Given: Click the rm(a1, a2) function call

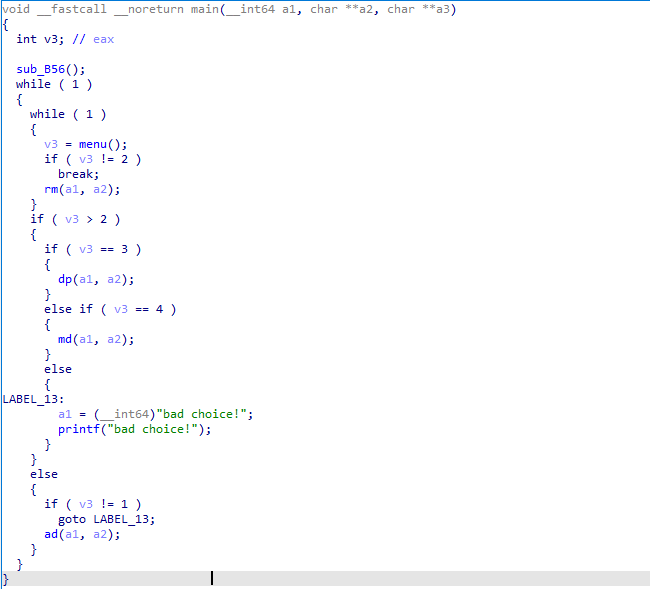Looking at the screenshot, I should coord(82,189).
